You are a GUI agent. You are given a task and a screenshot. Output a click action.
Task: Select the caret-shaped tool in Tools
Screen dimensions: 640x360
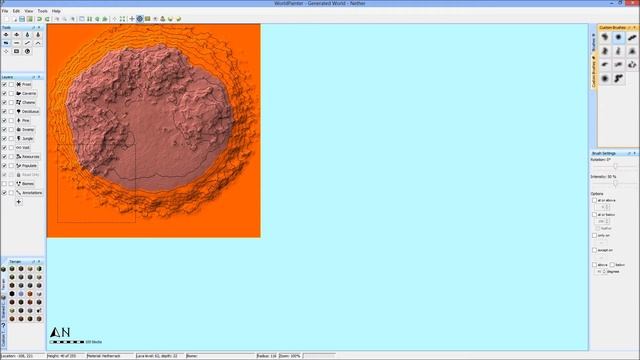(38, 43)
